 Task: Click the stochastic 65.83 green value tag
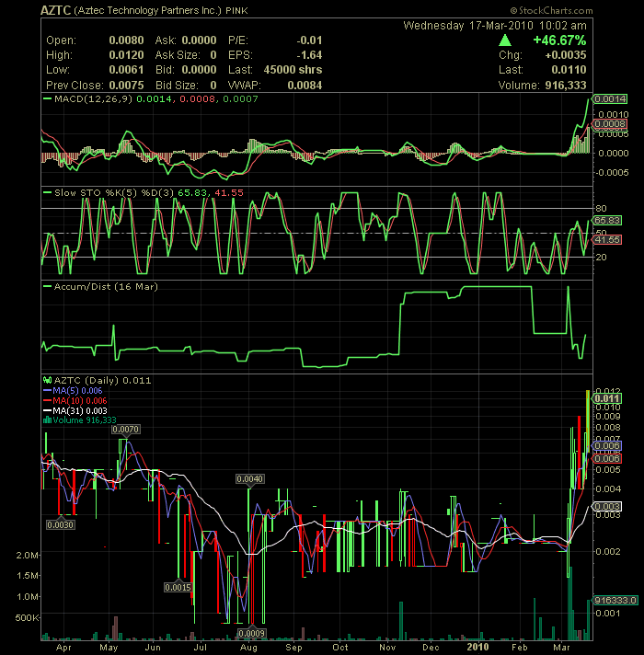(607, 220)
